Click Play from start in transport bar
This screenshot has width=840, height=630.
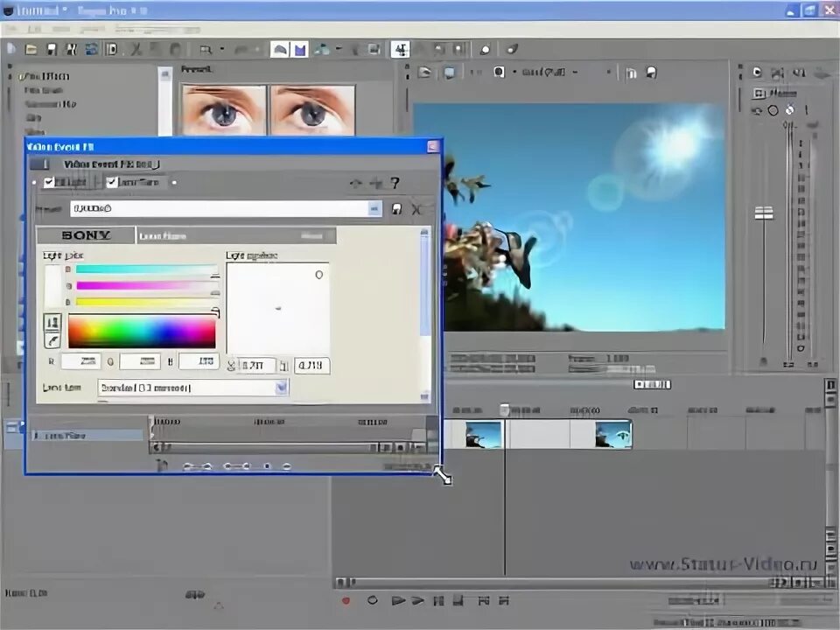(x=398, y=600)
